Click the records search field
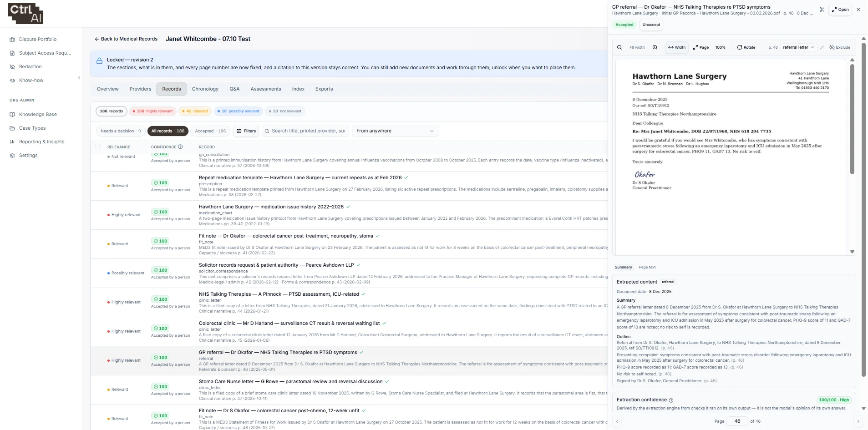The width and height of the screenshot is (868, 430). click(305, 131)
